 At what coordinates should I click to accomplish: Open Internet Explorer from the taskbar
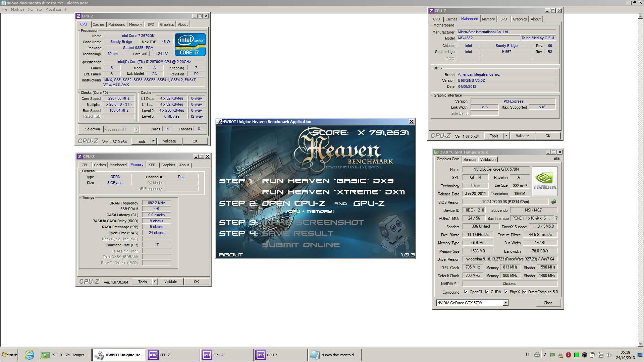pyautogui.click(x=30, y=355)
